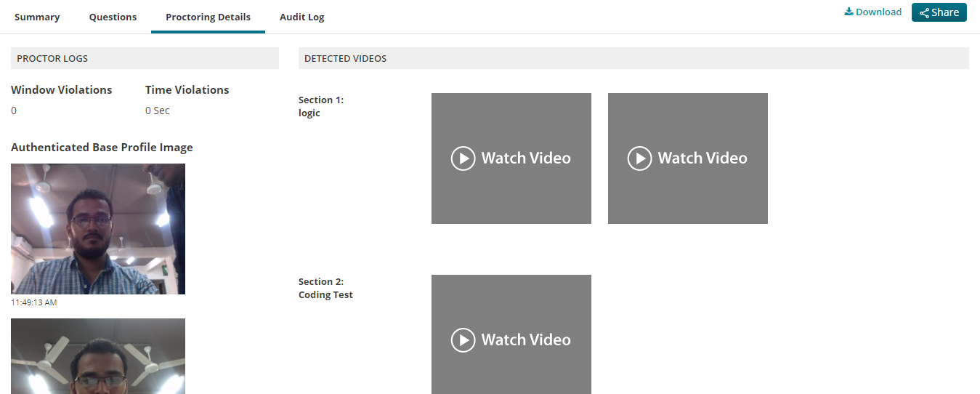Screen dimensions: 980x394
Task: Select the 0 window violations value
Action: (x=14, y=110)
